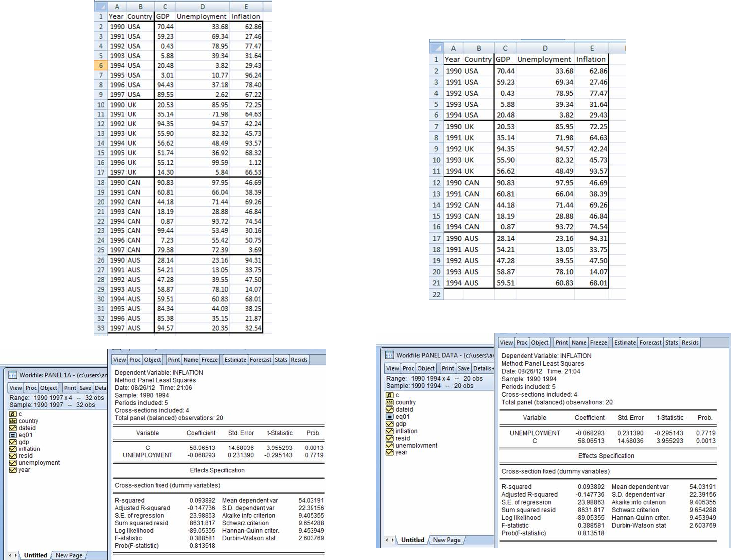Click the tab scroll left arrow in PANEL 1A workfile

pyautogui.click(x=10, y=555)
